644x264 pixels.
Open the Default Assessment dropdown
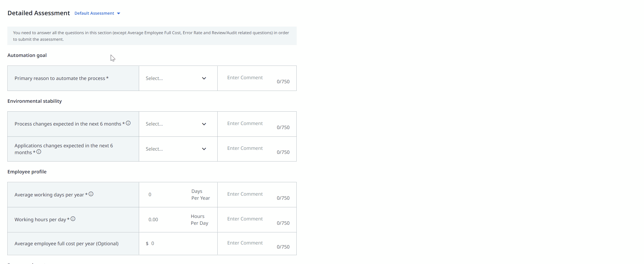[118, 13]
